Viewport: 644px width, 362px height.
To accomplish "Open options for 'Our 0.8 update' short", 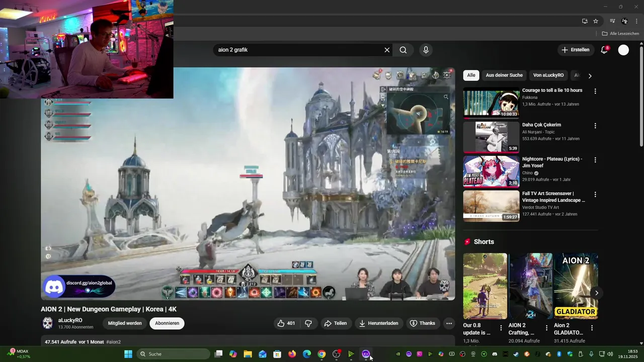I will click(501, 328).
